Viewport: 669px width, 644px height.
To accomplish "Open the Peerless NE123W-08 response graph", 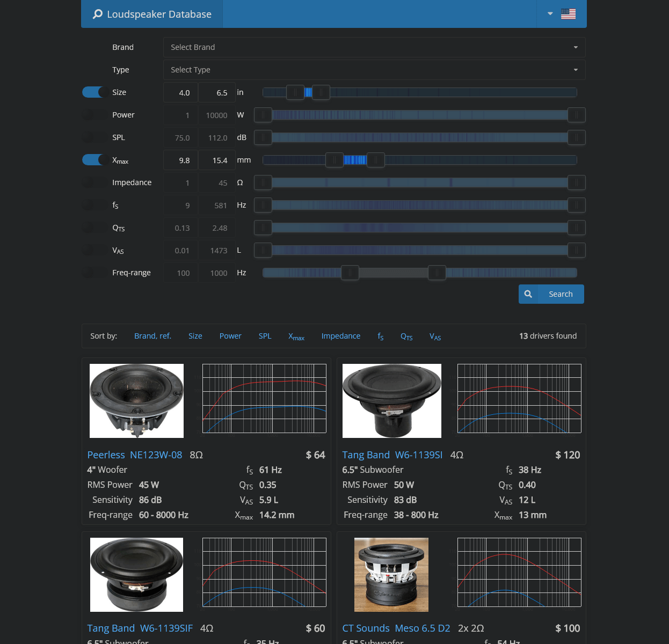I will [264, 398].
